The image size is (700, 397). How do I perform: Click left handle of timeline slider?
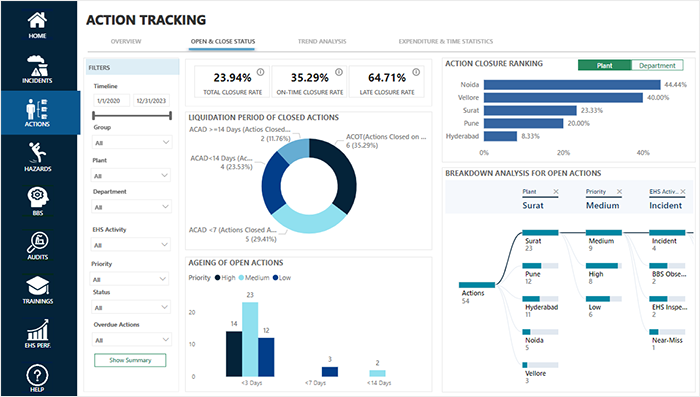(93, 116)
